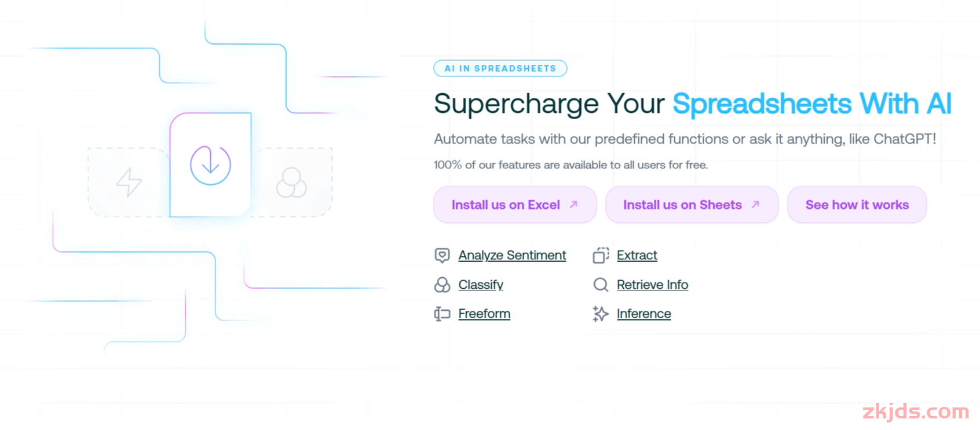Image resolution: width=980 pixels, height=430 pixels.
Task: Open the Analyze Sentiment link
Action: [512, 255]
